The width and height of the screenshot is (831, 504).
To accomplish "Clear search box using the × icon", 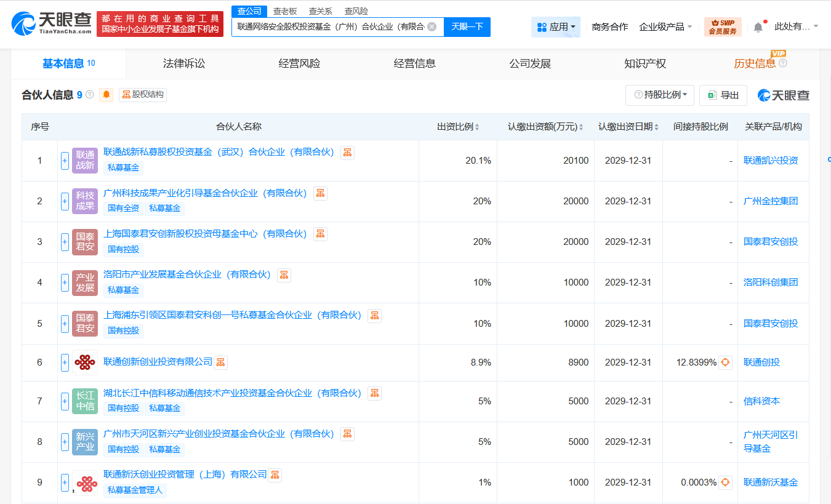I will (433, 27).
